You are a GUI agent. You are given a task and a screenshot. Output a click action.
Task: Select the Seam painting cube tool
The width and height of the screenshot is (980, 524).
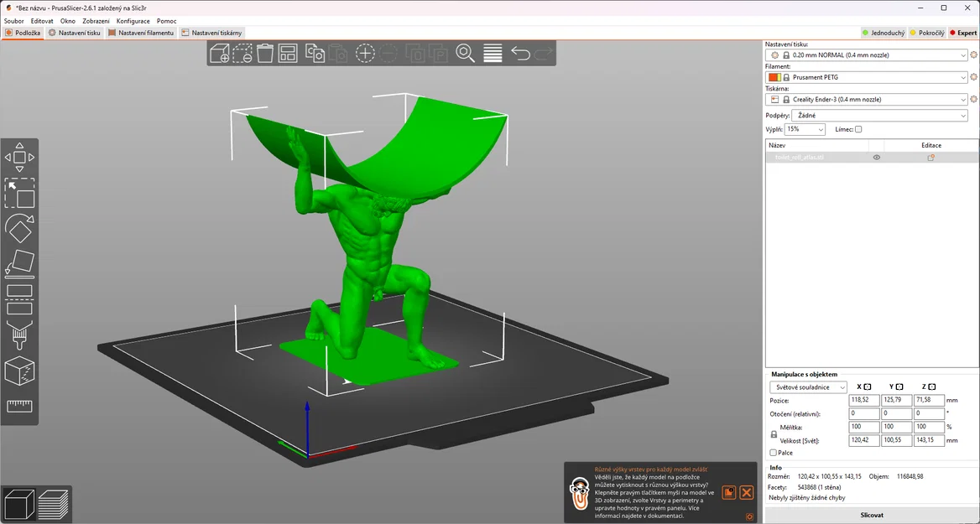click(19, 371)
